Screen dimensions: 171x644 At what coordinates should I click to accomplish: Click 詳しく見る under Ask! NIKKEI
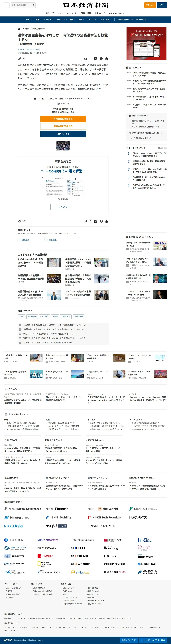coord(63,207)
